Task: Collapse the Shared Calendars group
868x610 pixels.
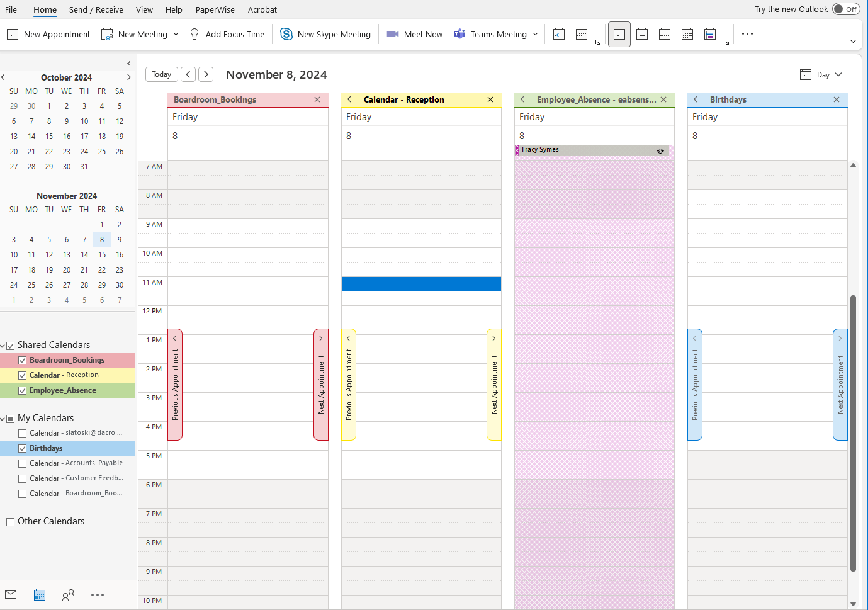Action: point(3,346)
